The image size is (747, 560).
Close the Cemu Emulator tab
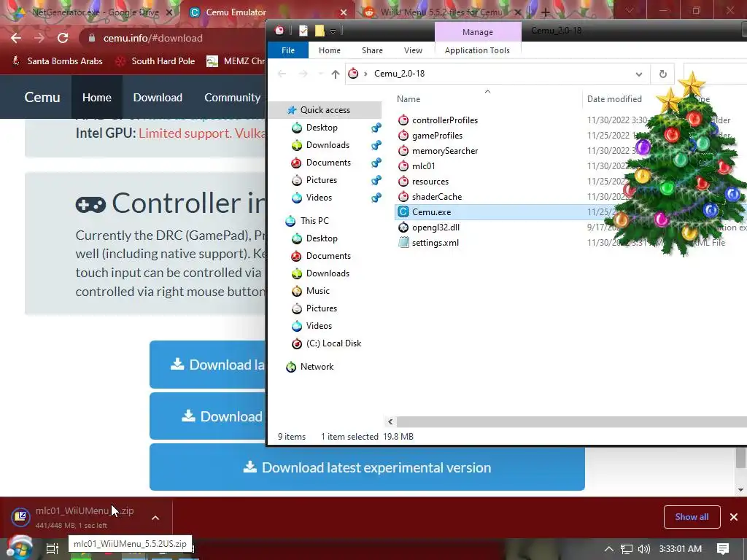tap(344, 12)
